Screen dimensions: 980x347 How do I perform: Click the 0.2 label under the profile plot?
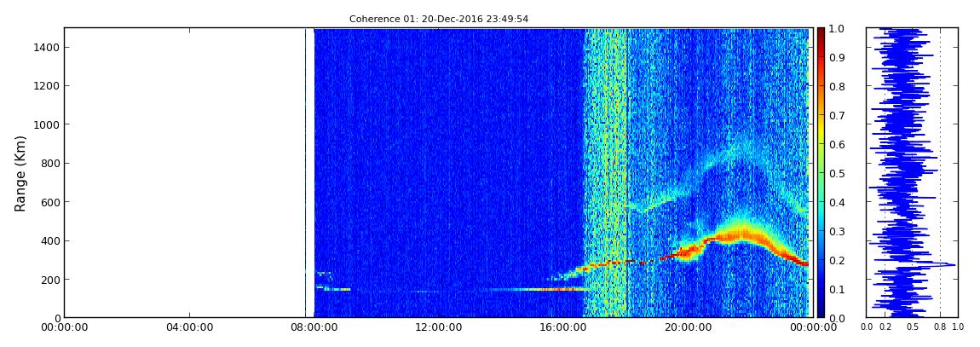coord(885,327)
